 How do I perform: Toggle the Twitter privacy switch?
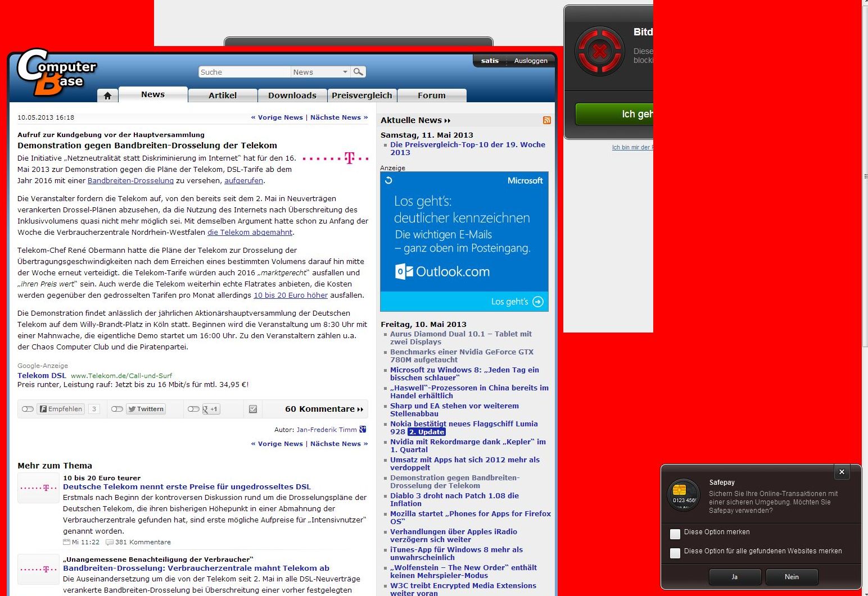point(117,409)
